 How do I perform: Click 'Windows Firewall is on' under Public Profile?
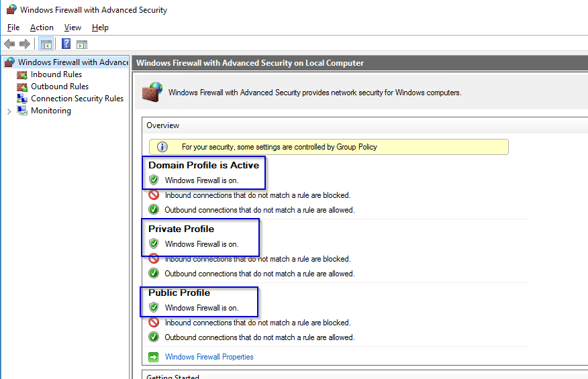202,308
